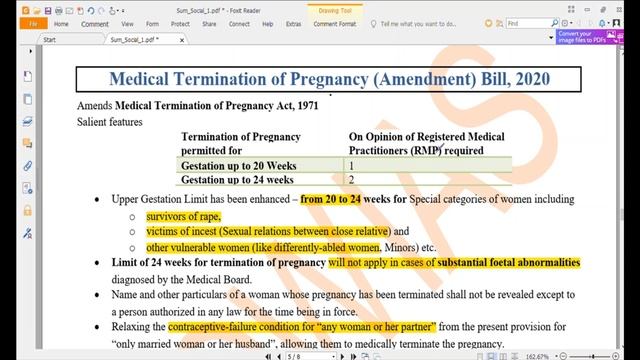This screenshot has height=360, width=640.
Task: Open the sidebar panel icon below the paperclip
Action: (27, 188)
